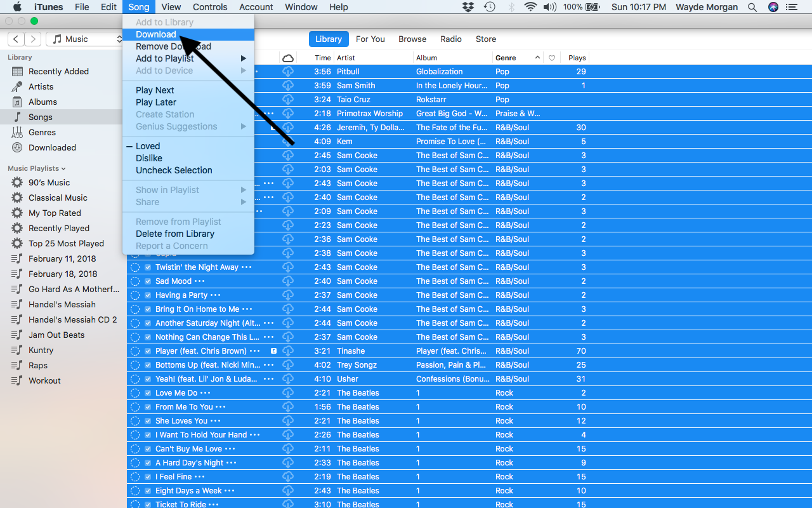
Task: Sort songs by the Plays column
Action: click(x=577, y=58)
